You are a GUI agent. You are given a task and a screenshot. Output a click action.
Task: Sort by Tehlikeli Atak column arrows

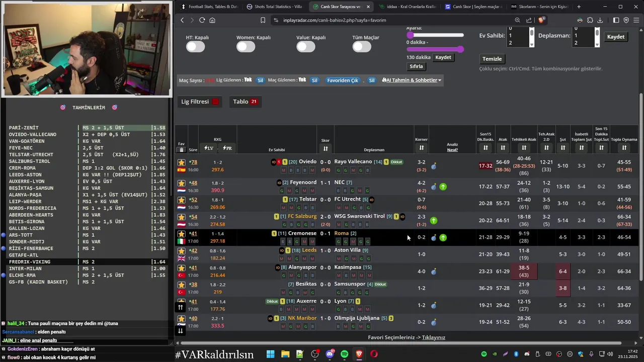click(524, 147)
